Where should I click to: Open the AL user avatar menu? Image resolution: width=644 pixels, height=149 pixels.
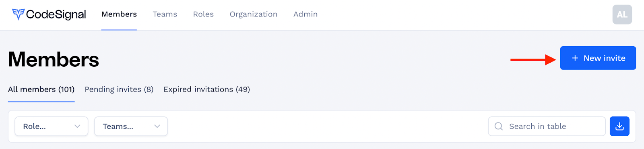coord(622,14)
